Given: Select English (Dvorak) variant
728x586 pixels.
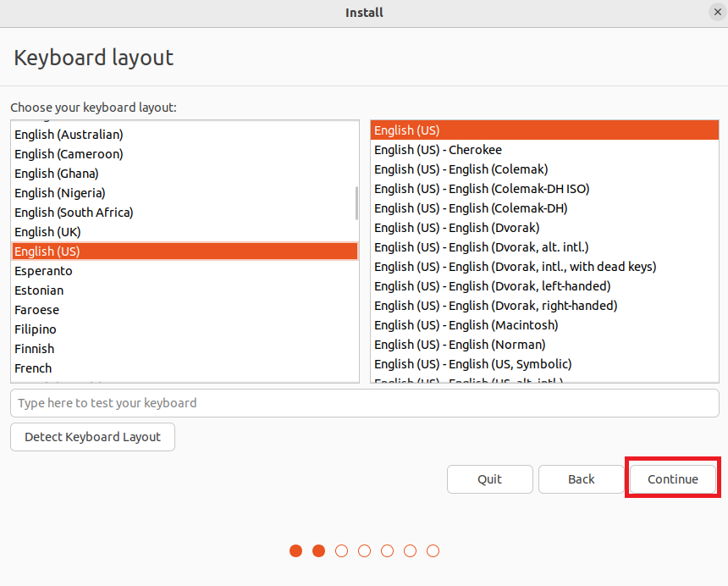Looking at the screenshot, I should pos(544,228).
